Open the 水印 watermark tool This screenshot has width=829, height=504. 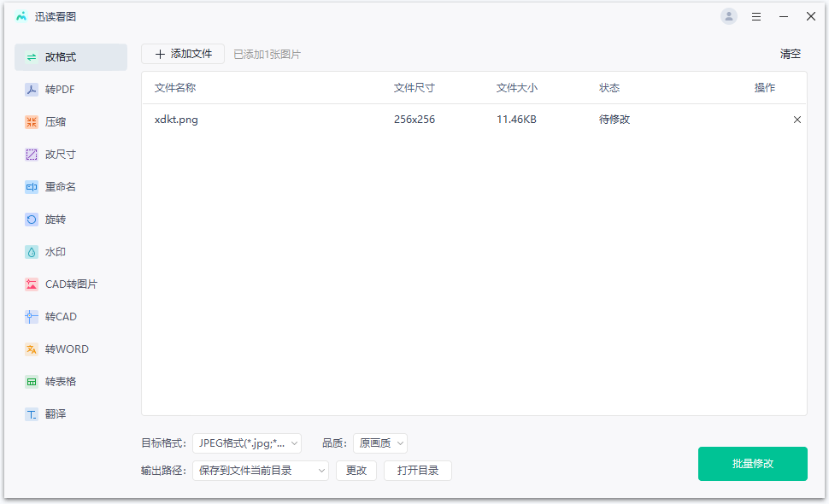coord(58,251)
